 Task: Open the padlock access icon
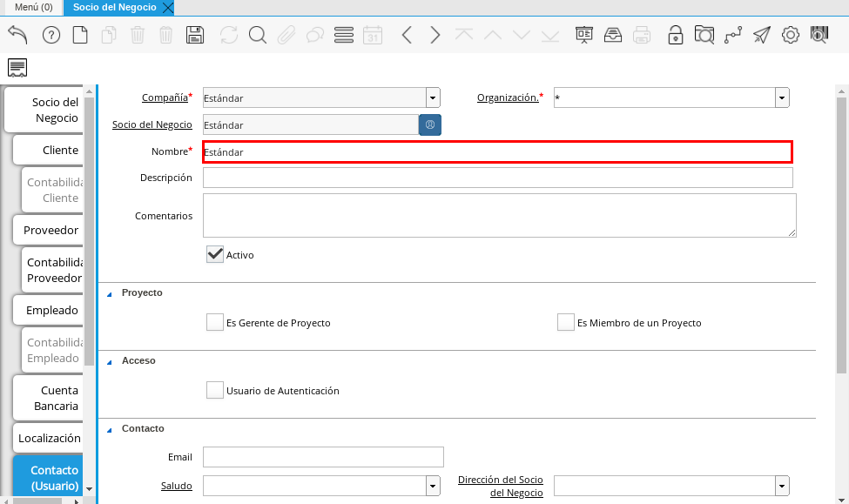[675, 35]
